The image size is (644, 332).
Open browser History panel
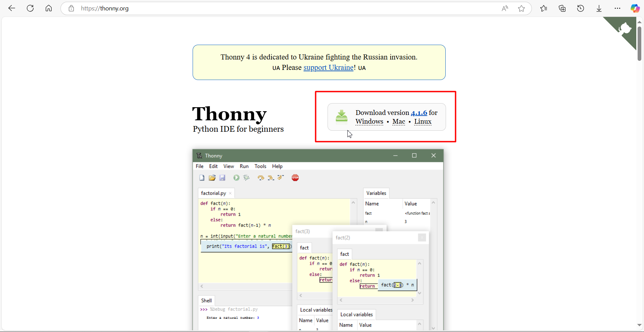point(581,8)
